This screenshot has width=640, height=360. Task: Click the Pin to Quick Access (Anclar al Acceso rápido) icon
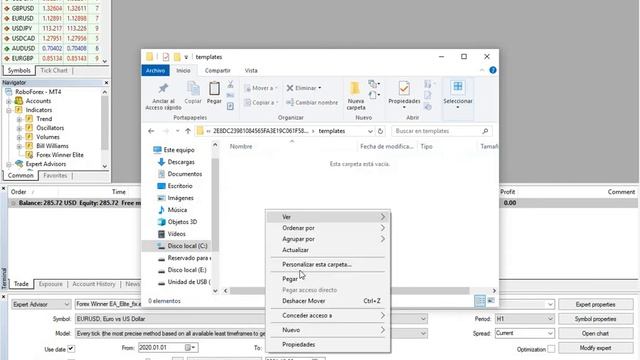163,88
